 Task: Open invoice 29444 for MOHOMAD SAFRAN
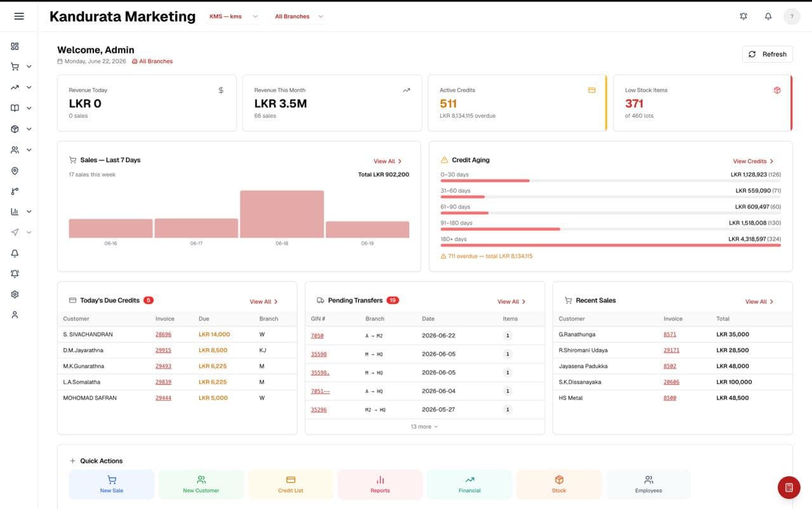[x=163, y=397]
